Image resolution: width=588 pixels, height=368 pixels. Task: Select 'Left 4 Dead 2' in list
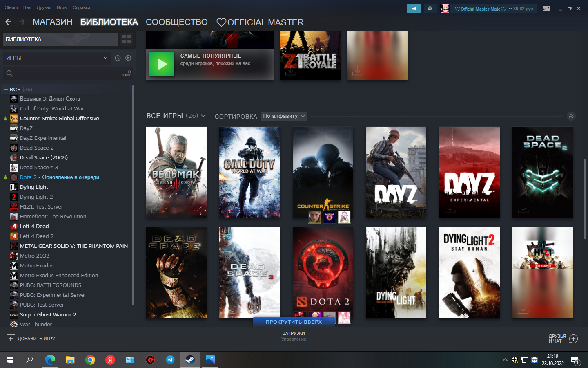coord(37,236)
